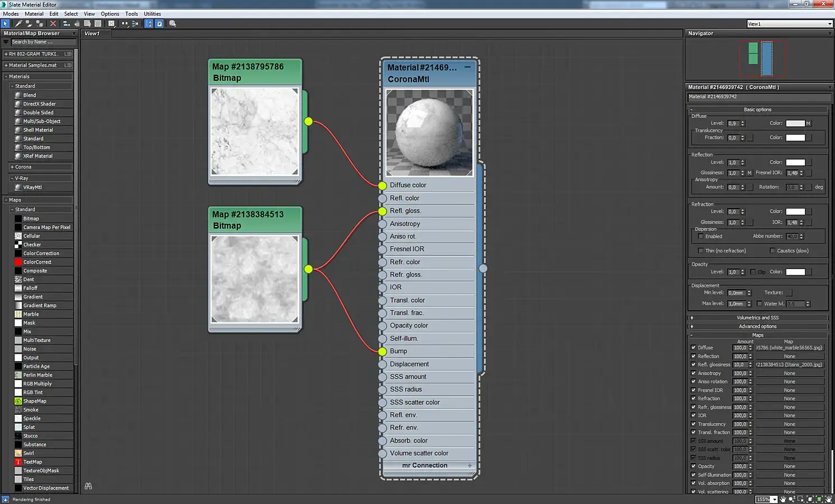Enable the Dispersion checkbox
Screen dimensions: 835x504
pos(701,237)
